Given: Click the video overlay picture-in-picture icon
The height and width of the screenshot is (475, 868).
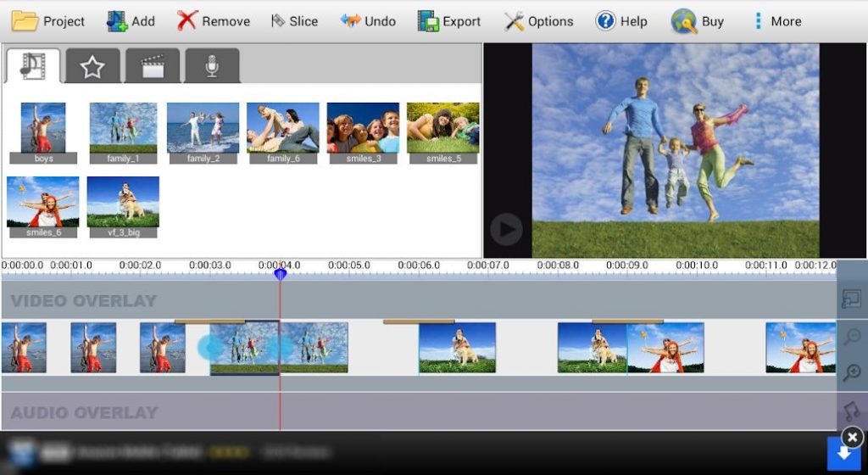Looking at the screenshot, I should [852, 299].
